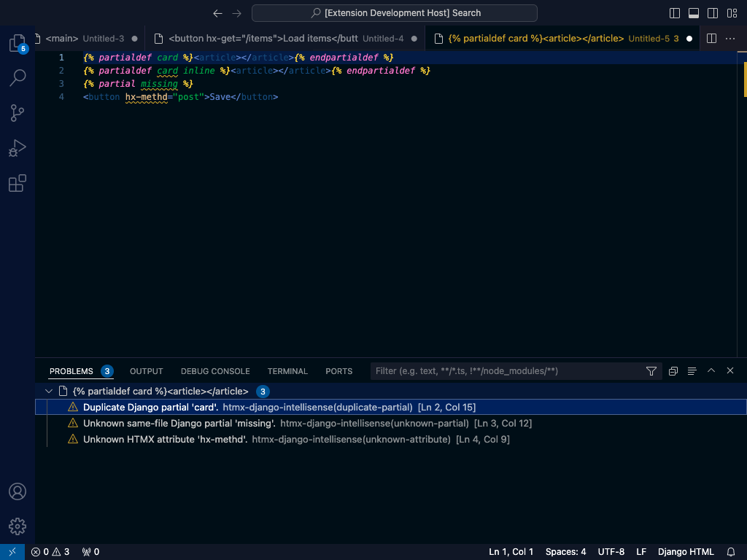Change LF end of line sequence

[x=641, y=552]
